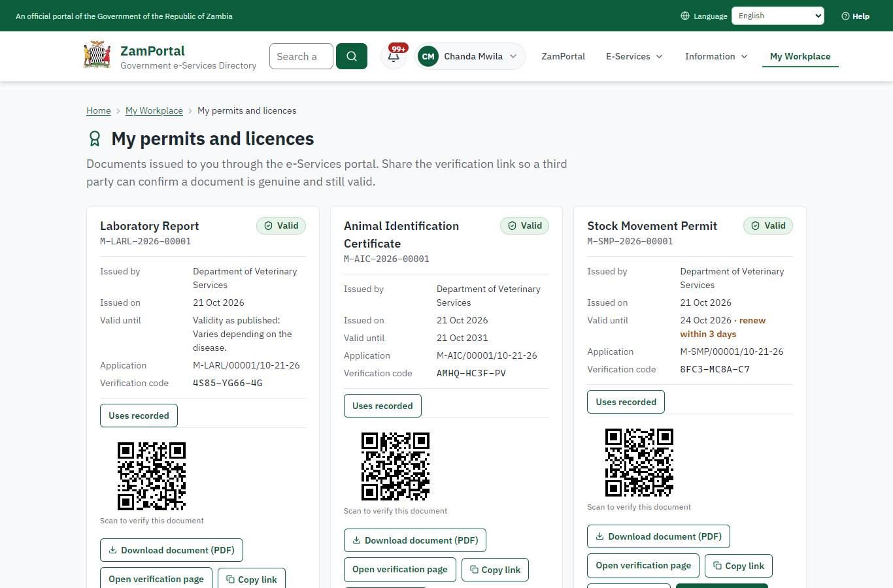Image resolution: width=893 pixels, height=588 pixels.
Task: Expand the E-Services menu
Action: point(634,56)
